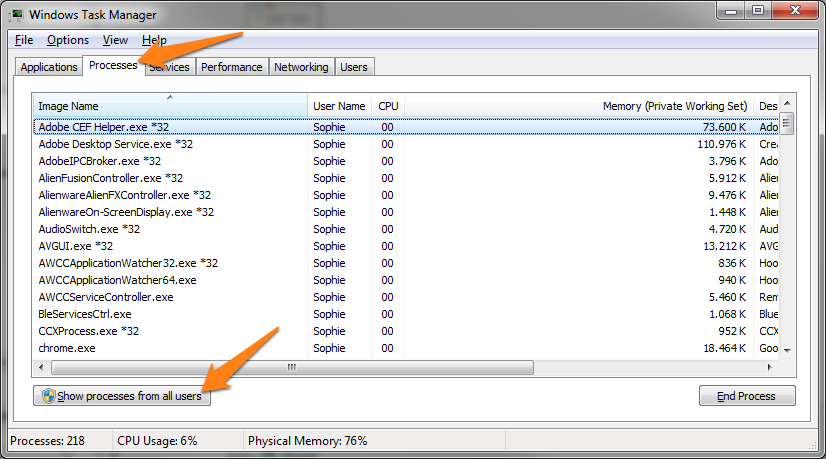
Task: Select AVGUI.exe *32 process
Action: 407,246
